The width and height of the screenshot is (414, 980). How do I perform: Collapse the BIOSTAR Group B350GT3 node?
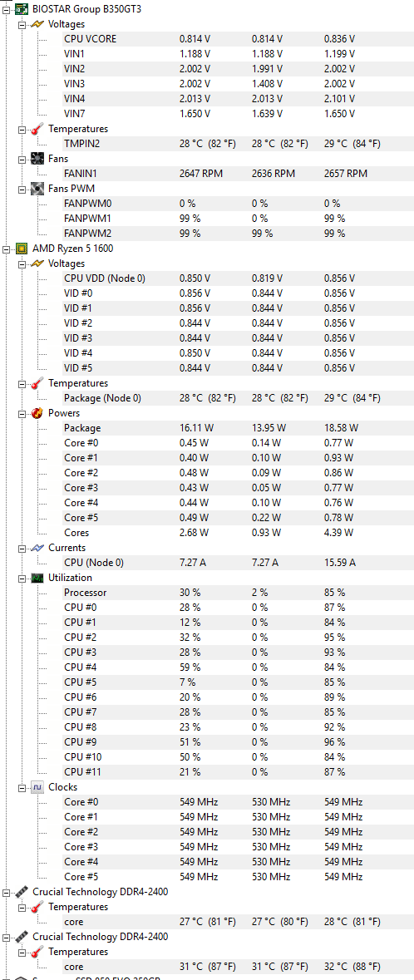7,9
